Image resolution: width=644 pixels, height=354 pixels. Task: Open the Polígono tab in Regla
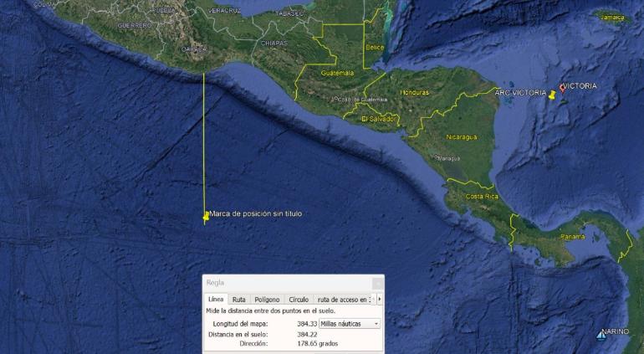click(x=267, y=299)
